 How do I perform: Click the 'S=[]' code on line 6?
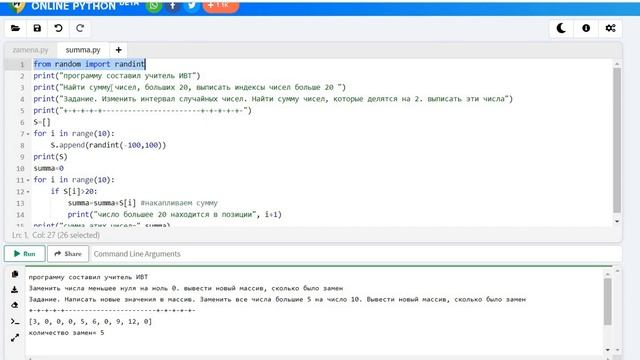pos(42,122)
